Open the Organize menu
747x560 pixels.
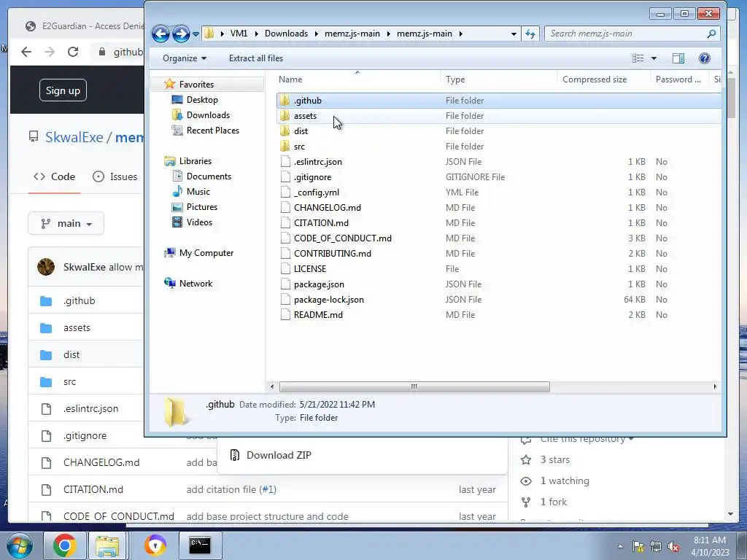click(185, 58)
